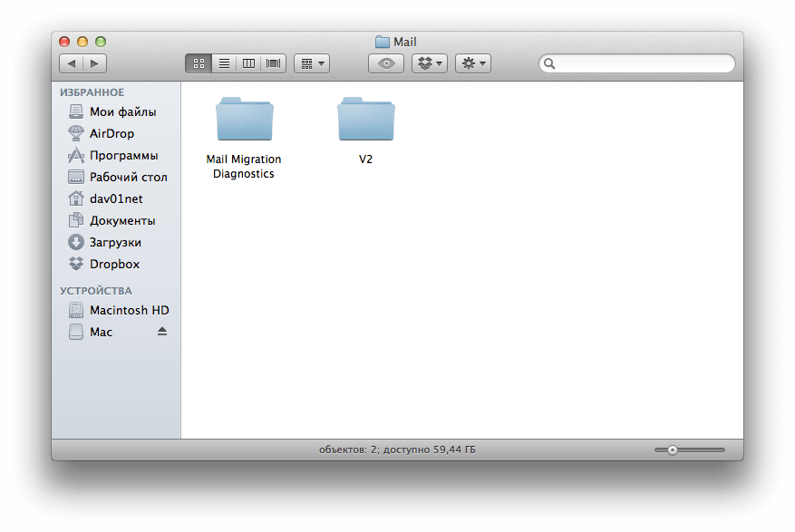Go forward with the right arrow button

[x=95, y=63]
